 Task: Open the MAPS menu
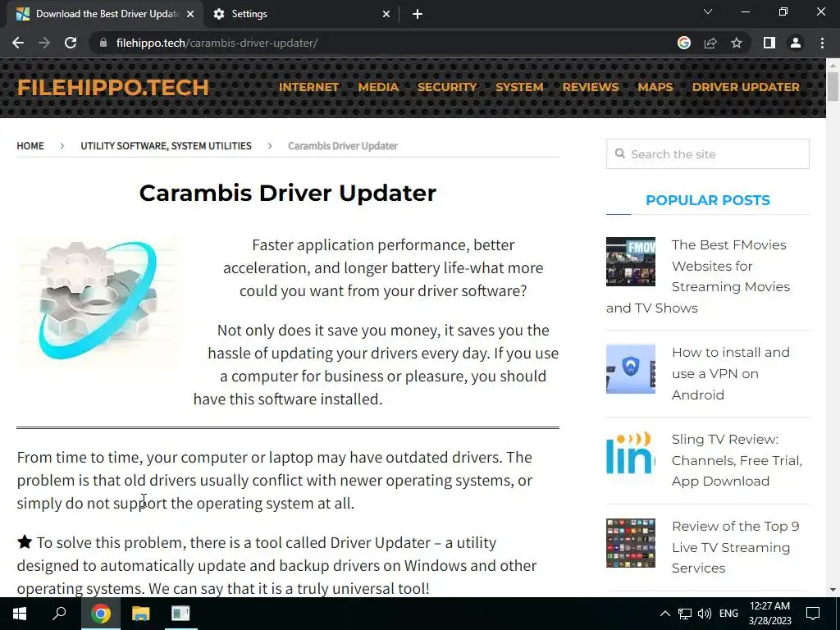[x=655, y=87]
